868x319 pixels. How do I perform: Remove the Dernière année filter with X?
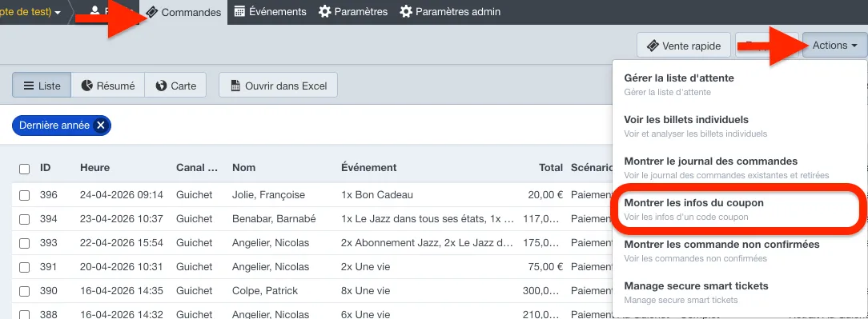[x=100, y=126]
